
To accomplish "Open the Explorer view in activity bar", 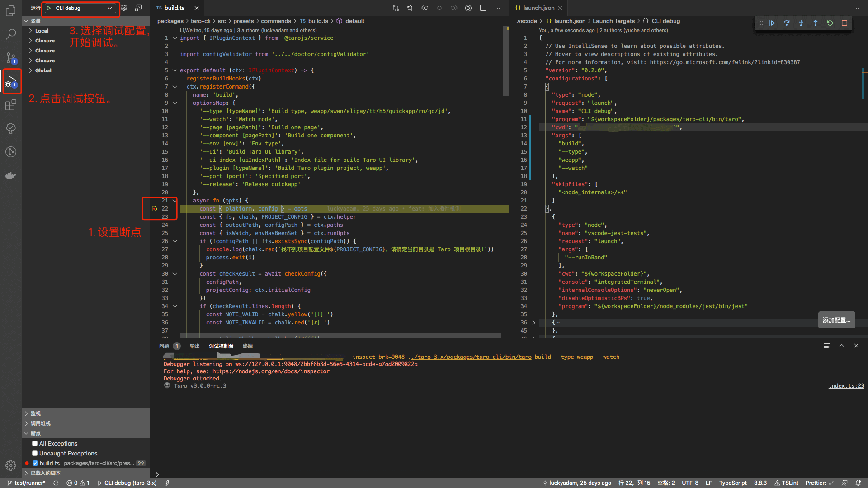I will pos(11,11).
